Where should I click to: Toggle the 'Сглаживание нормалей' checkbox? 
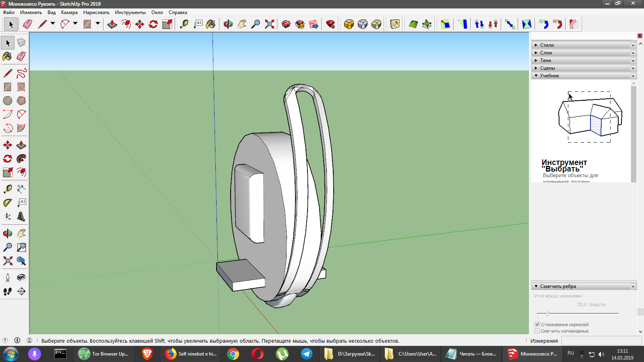coord(537,325)
